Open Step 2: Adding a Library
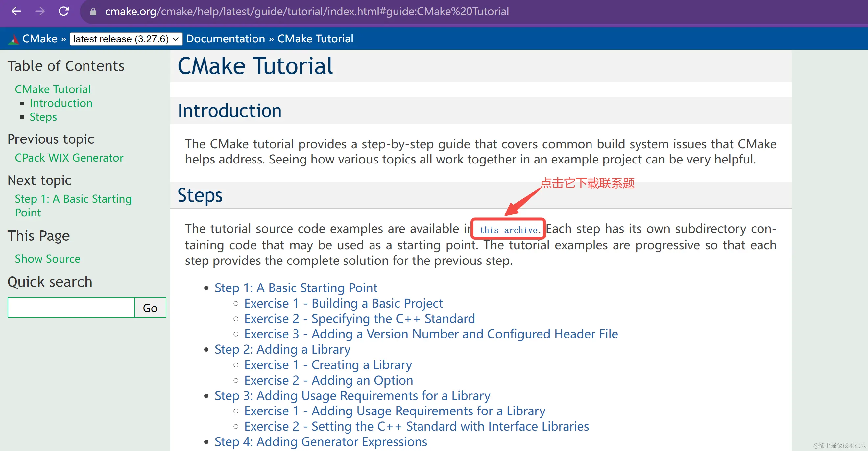Viewport: 868px width, 451px height. coord(282,349)
